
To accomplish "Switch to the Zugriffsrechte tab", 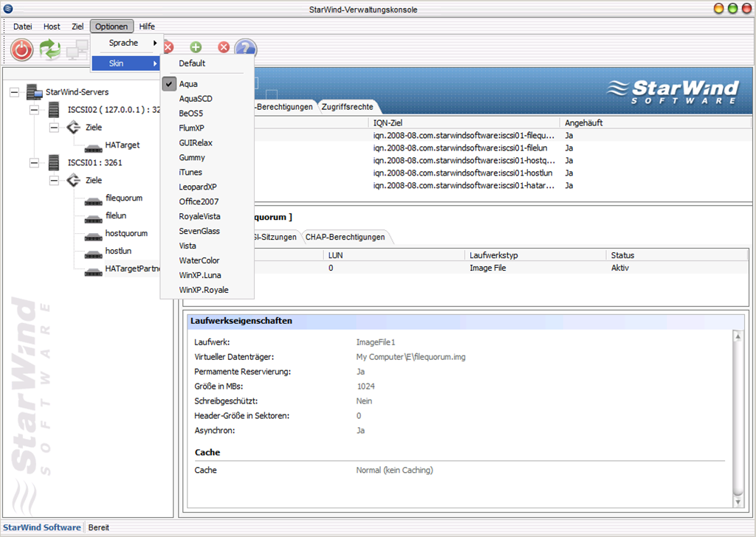I will 347,107.
